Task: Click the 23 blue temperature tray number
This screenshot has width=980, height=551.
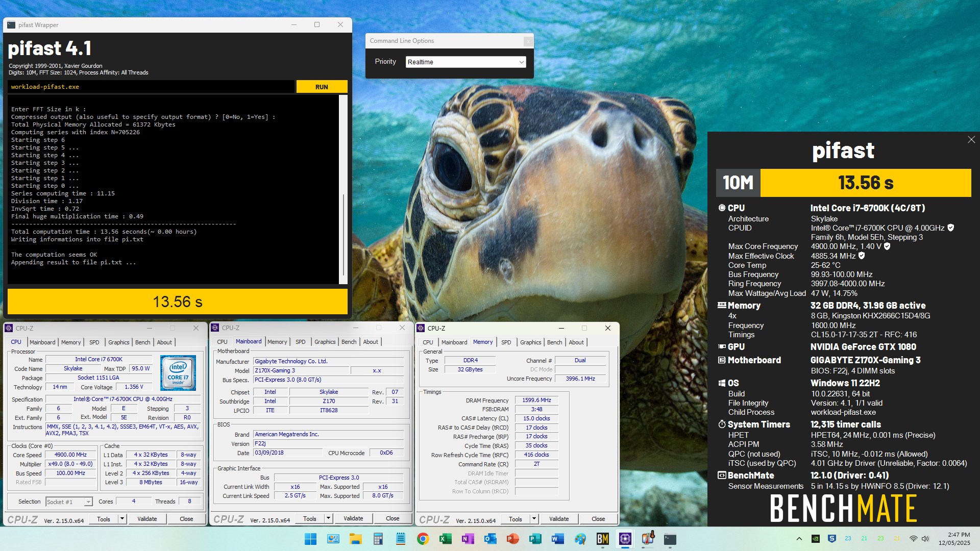Action: [x=848, y=539]
